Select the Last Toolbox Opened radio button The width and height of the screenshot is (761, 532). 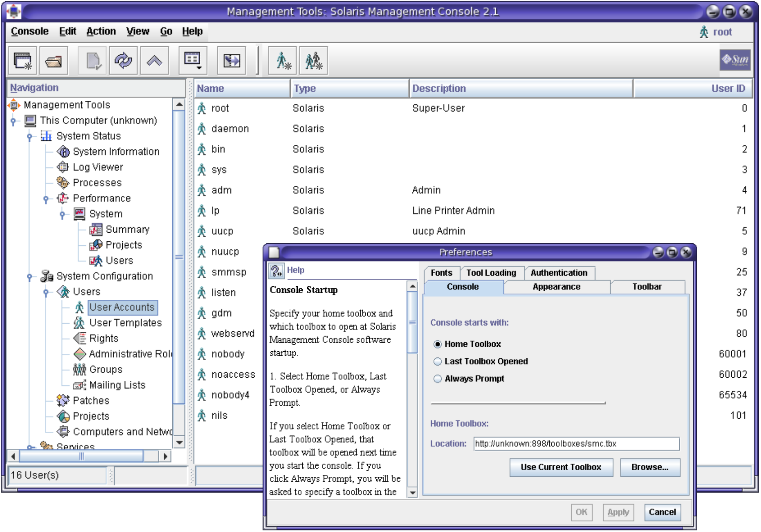pyautogui.click(x=438, y=361)
